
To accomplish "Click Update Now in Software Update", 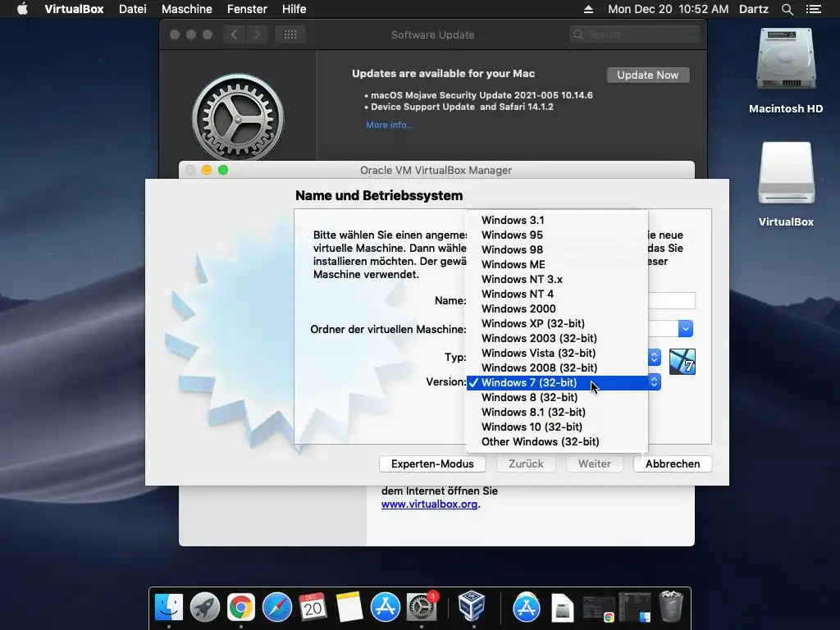I will 648,75.
